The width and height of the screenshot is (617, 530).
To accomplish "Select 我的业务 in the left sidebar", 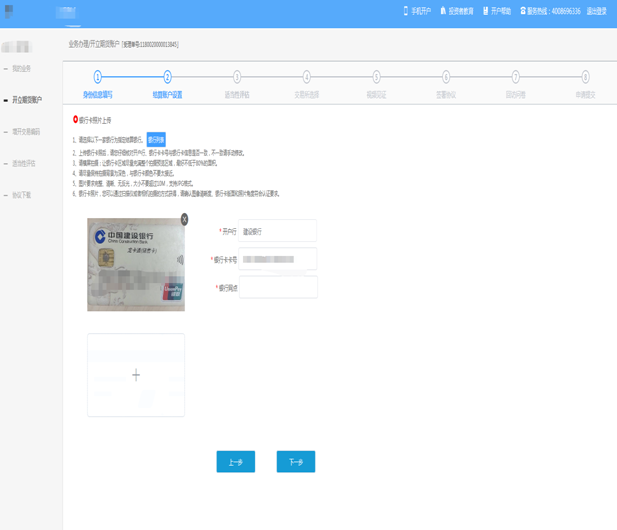I will (x=21, y=69).
